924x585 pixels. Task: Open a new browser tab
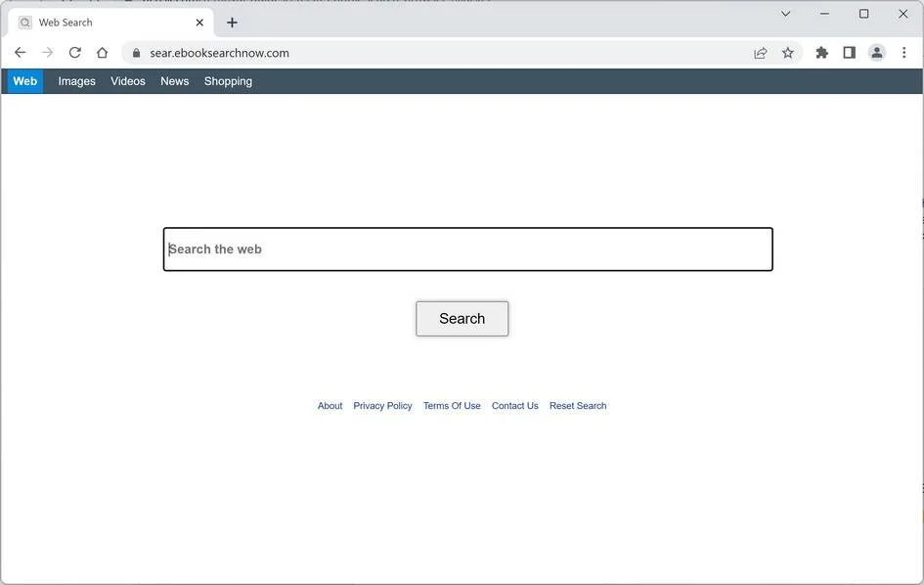pos(232,22)
